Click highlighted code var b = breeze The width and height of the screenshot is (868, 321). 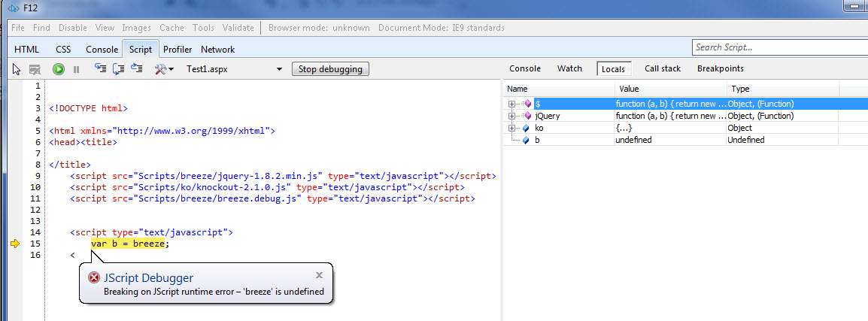[x=128, y=244]
